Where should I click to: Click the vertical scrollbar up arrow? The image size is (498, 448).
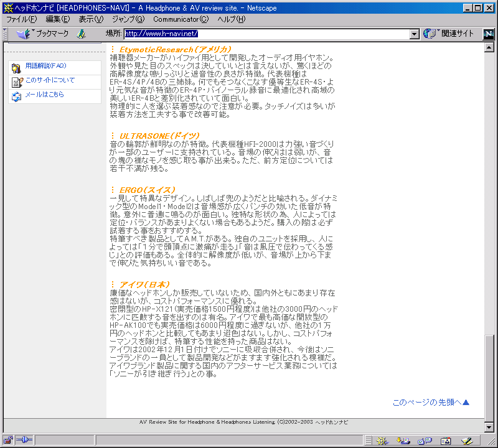pyautogui.click(x=489, y=48)
